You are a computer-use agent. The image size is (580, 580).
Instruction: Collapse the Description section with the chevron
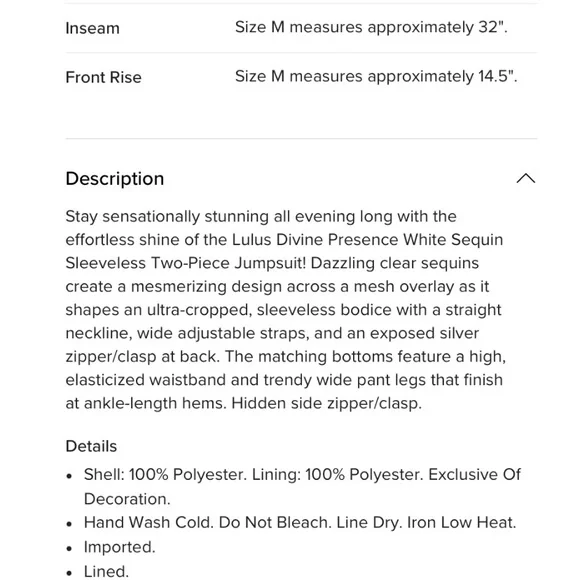click(526, 179)
